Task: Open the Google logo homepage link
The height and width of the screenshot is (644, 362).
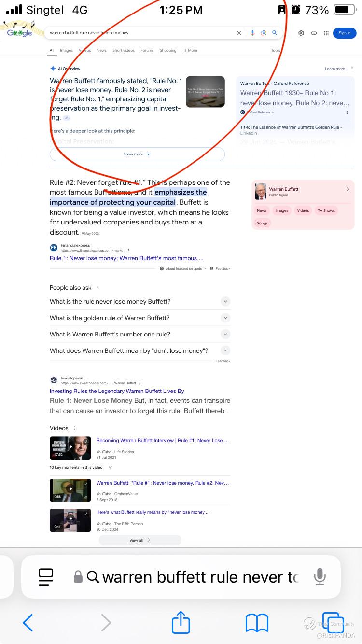Action: coord(19,31)
